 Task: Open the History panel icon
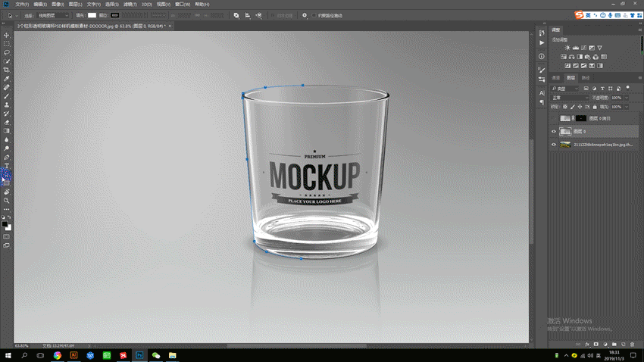(542, 33)
